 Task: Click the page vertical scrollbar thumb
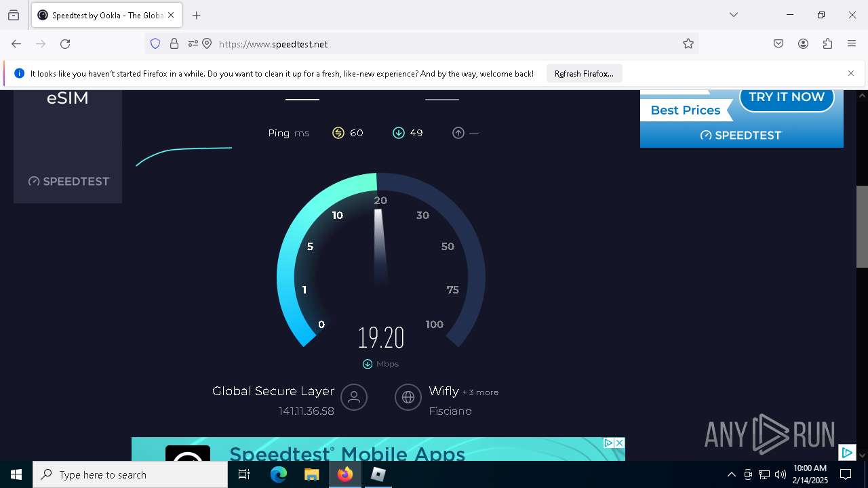[x=862, y=226]
